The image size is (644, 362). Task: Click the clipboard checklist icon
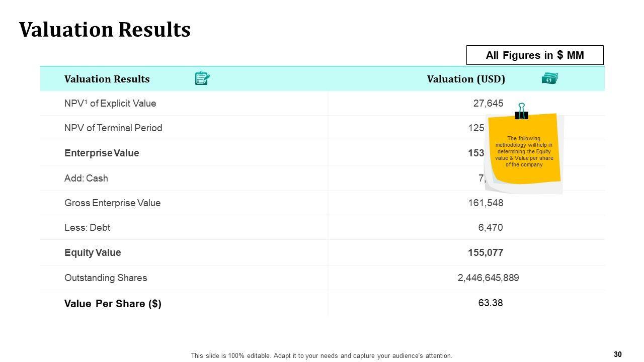coord(202,78)
